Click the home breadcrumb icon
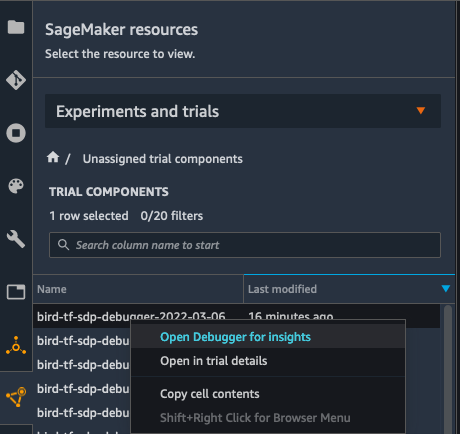 53,157
